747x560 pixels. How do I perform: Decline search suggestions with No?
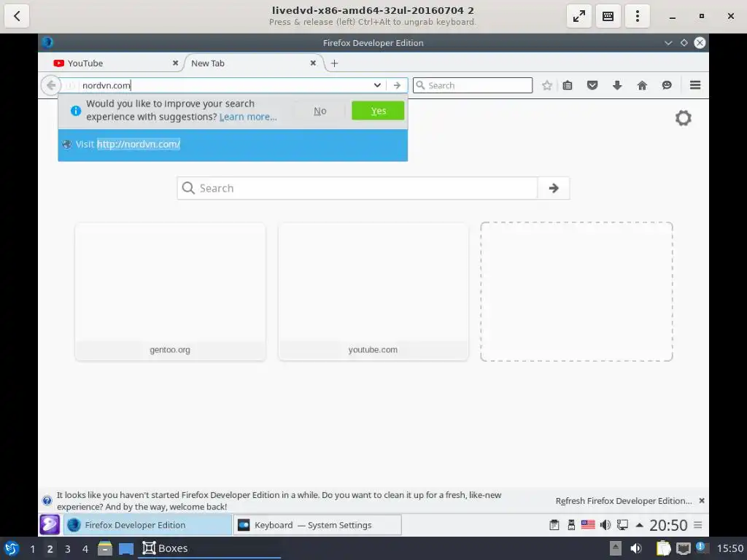(x=320, y=111)
